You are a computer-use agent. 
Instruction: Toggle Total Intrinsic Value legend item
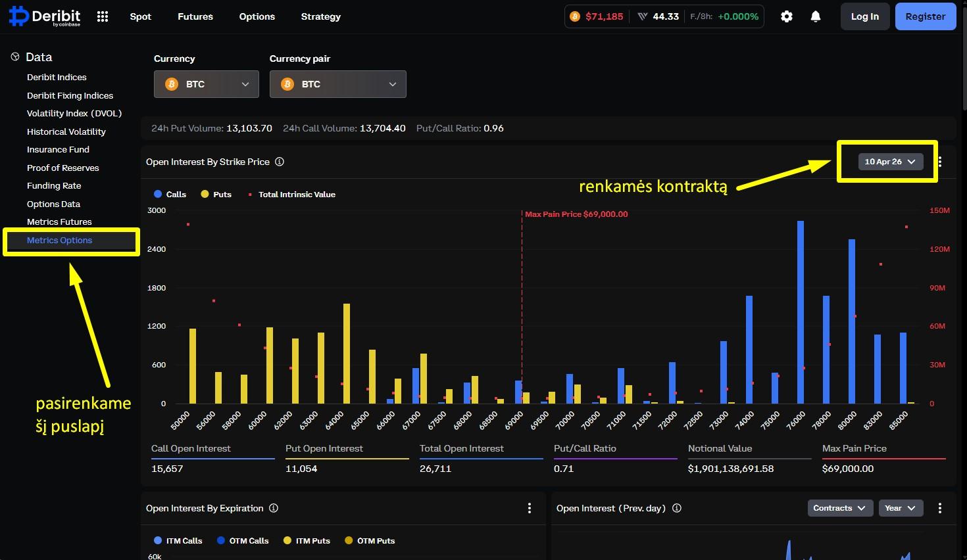(292, 195)
